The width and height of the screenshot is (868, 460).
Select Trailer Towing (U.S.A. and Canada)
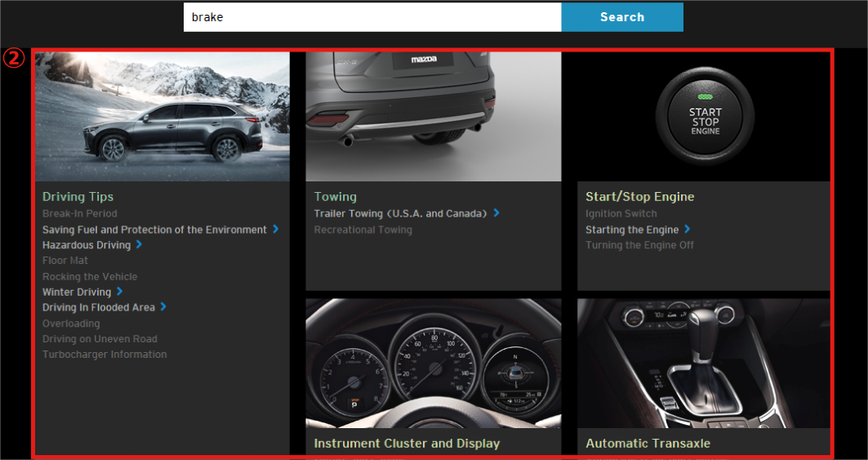click(x=400, y=214)
